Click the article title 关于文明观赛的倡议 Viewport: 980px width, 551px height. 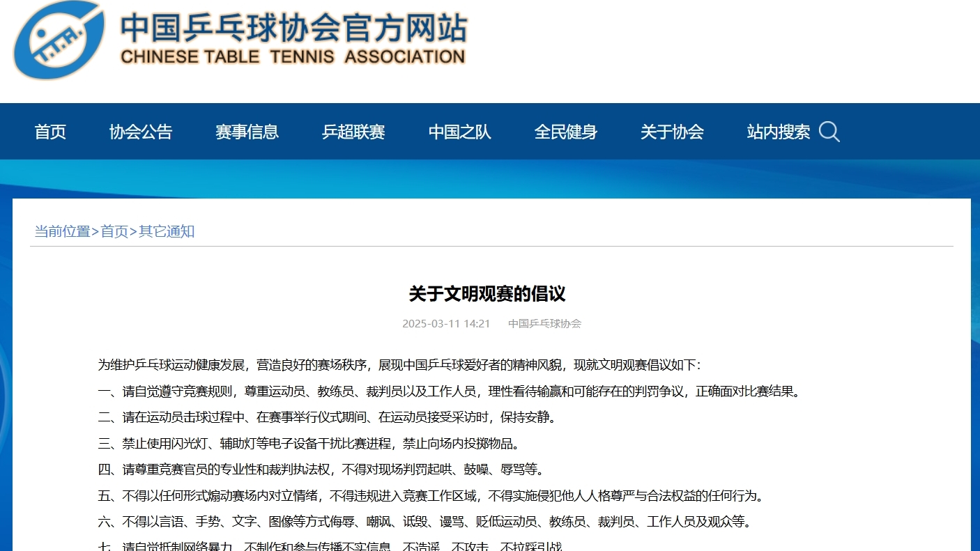pos(487,294)
